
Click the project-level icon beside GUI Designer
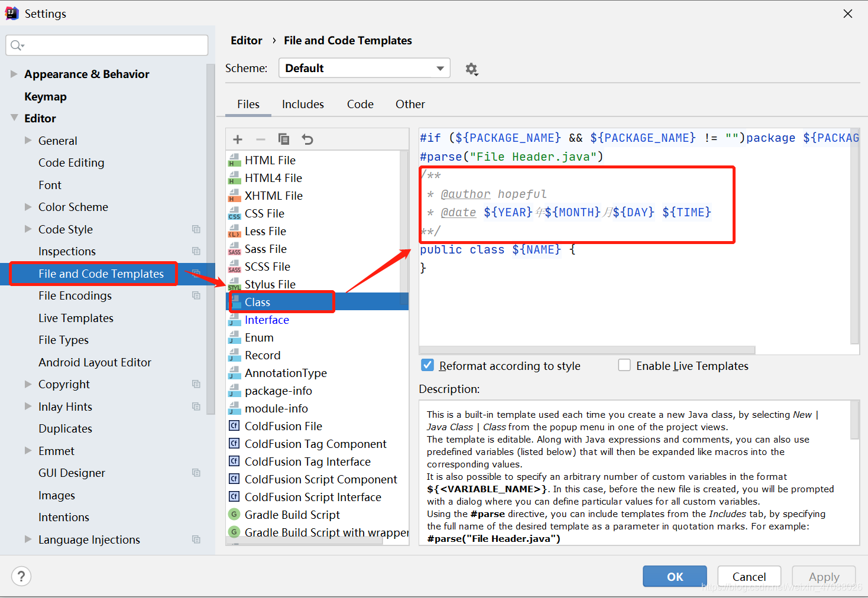tap(196, 473)
